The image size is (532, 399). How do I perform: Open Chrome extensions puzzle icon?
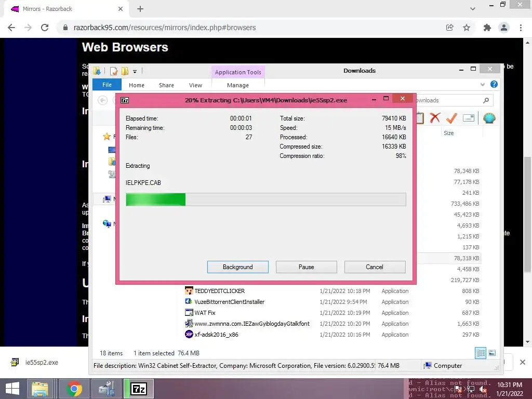[487, 28]
